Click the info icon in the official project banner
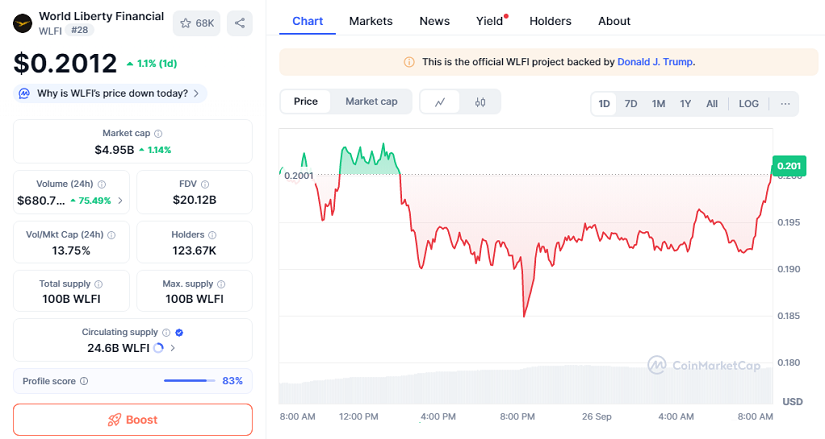Image resolution: width=825 pixels, height=439 pixels. tap(409, 62)
